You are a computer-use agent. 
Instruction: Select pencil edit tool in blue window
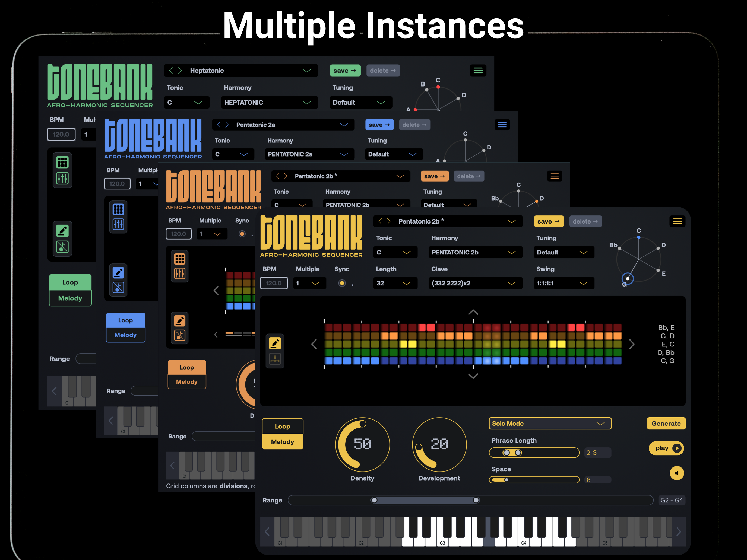118,273
